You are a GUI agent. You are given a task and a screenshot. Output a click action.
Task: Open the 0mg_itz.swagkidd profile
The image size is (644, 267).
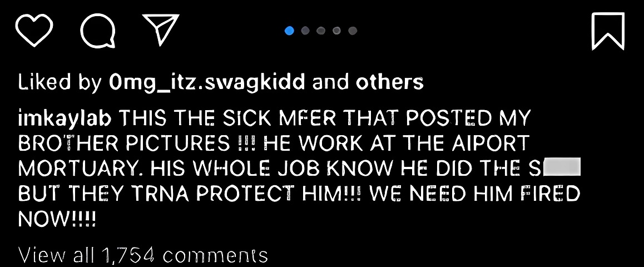coord(207,82)
